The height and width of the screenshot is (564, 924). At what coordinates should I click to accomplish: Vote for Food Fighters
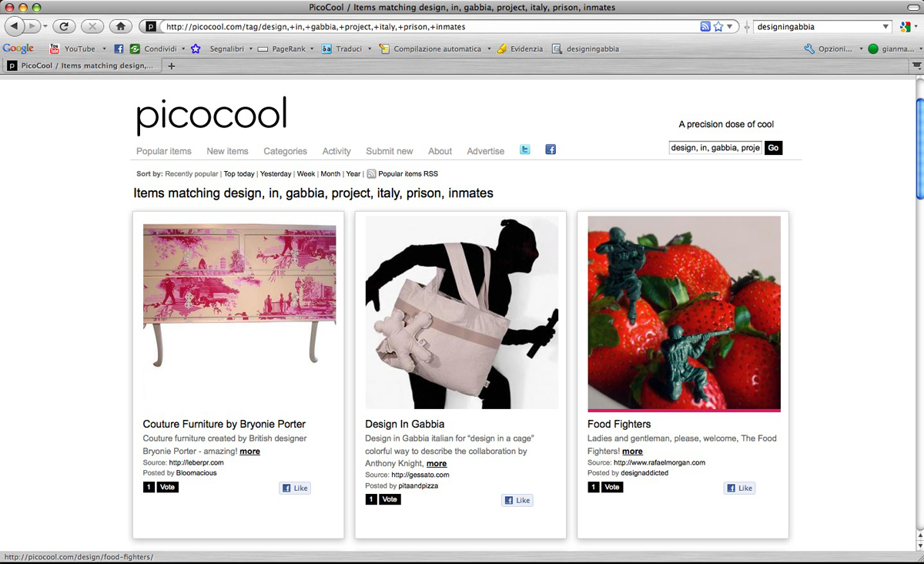(612, 487)
